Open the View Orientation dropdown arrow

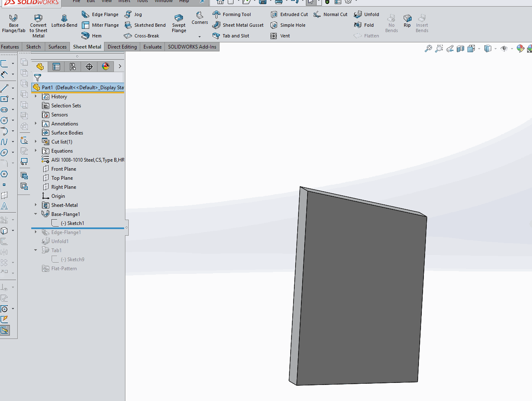[479, 49]
